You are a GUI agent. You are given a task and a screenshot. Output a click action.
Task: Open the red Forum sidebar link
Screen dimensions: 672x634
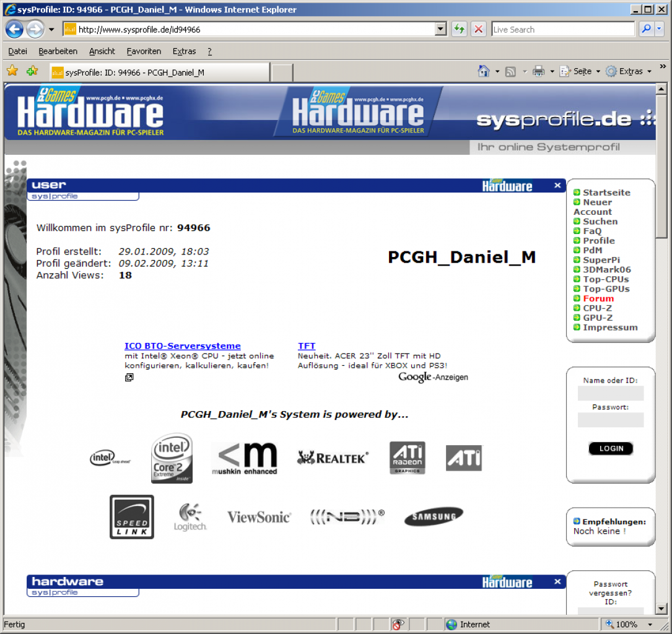pos(598,298)
